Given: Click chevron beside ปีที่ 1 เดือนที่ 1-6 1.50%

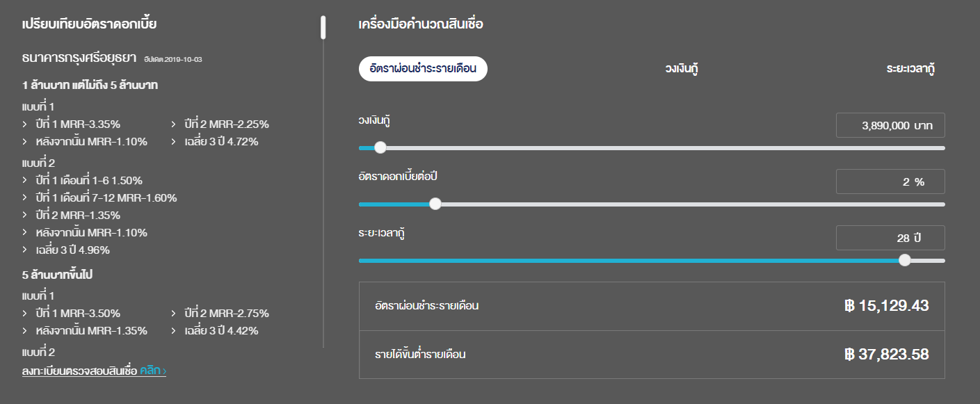Looking at the screenshot, I should 25,181.
